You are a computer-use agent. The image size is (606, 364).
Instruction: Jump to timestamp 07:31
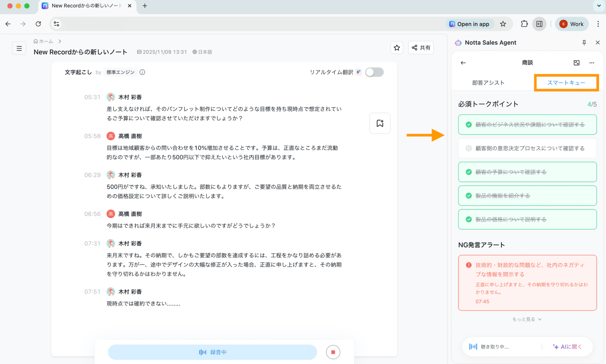[x=92, y=244]
